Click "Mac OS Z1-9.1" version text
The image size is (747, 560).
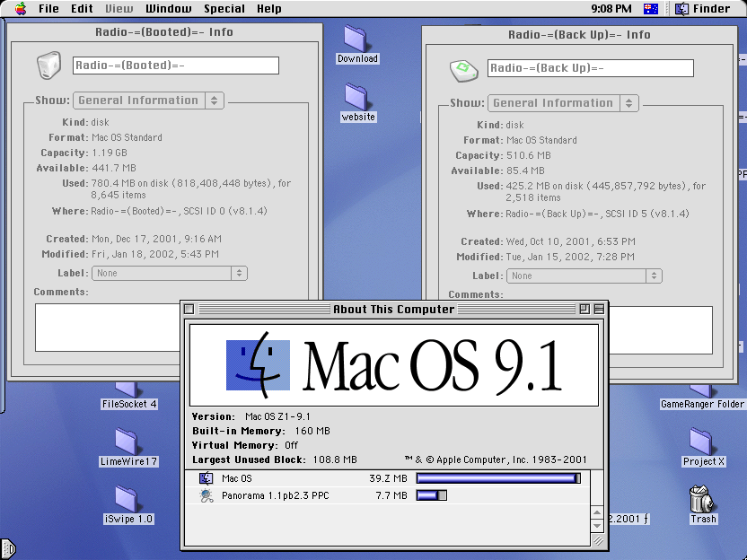277,416
